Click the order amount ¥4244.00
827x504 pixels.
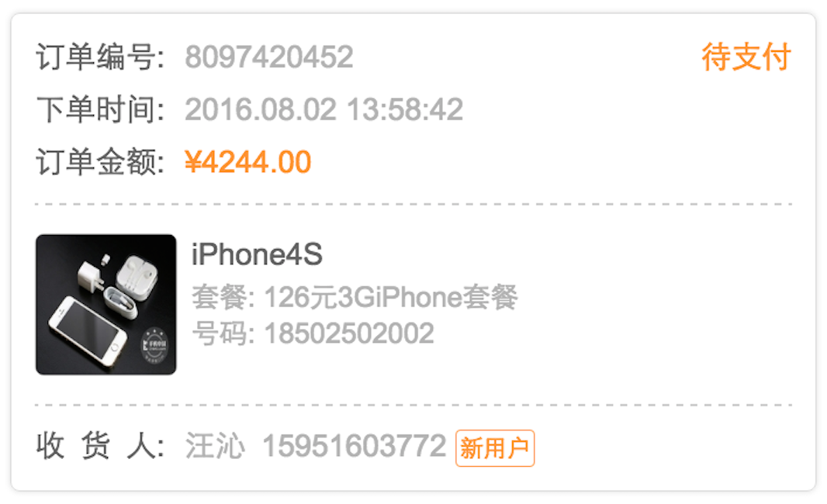(248, 162)
